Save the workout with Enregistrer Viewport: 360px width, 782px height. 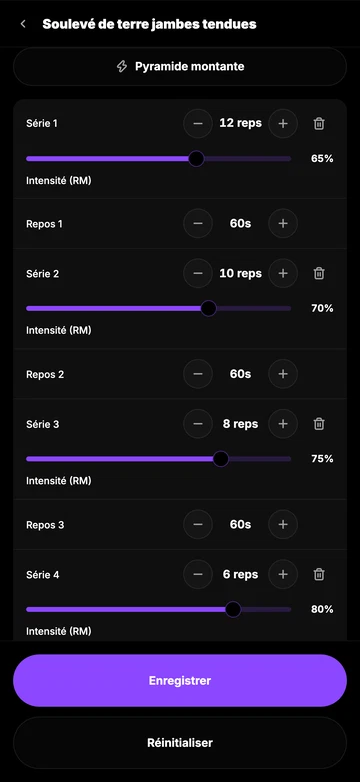pos(180,681)
